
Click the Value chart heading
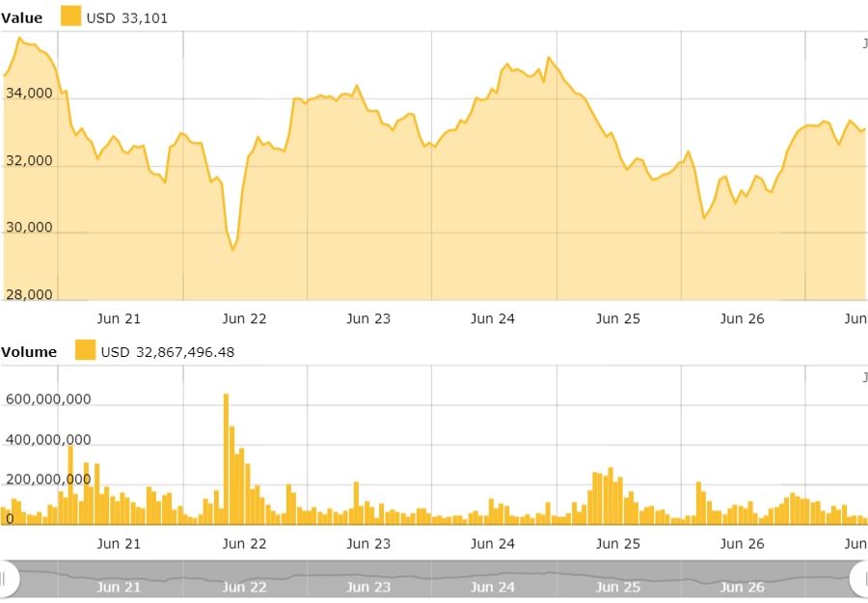21,18
